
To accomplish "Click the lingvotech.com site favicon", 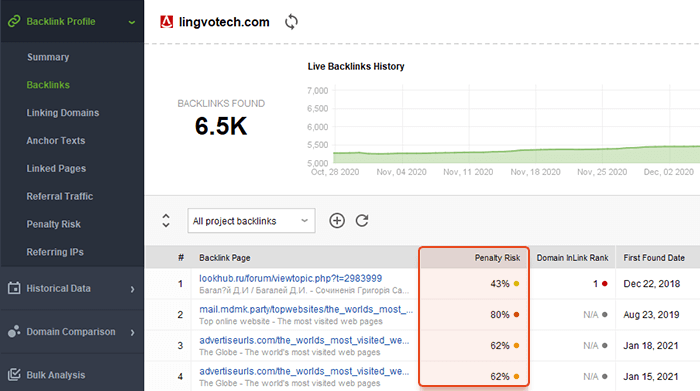I will tap(167, 21).
